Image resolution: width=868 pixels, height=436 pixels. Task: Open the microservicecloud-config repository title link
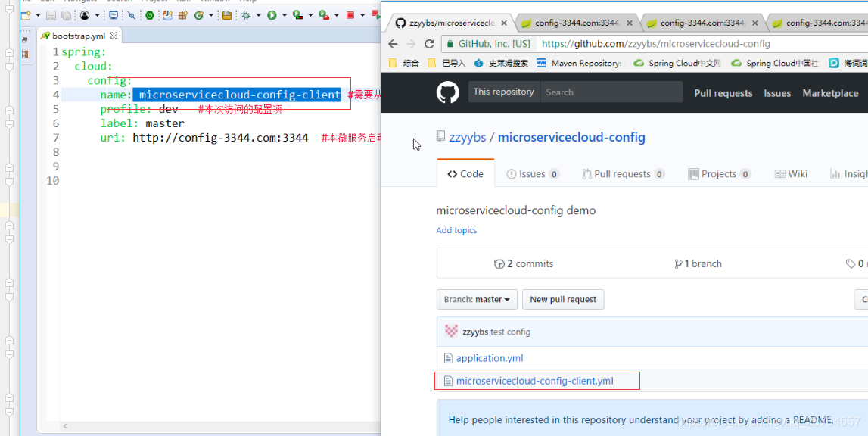pyautogui.click(x=571, y=138)
